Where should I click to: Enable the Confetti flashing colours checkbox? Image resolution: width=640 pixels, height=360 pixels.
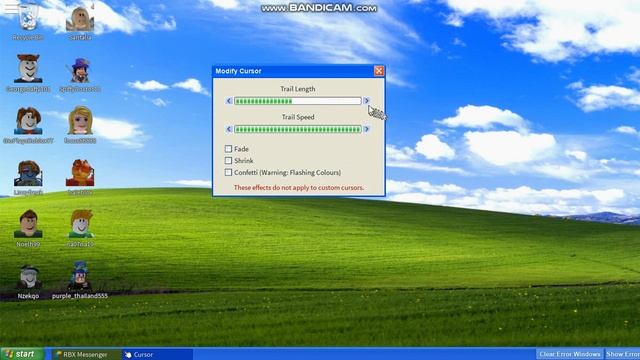(x=229, y=173)
